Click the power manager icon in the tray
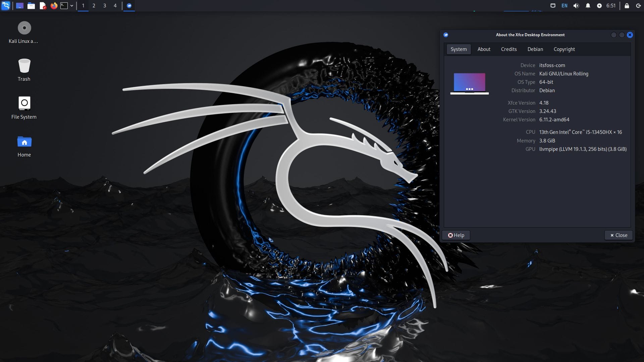Viewport: 644px width, 362px height. (x=599, y=5)
